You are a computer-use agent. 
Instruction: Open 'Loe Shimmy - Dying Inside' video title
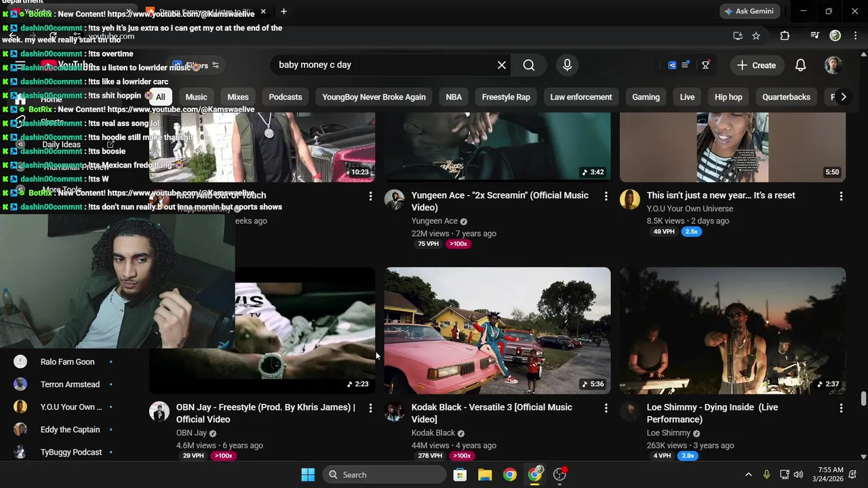[x=712, y=413]
